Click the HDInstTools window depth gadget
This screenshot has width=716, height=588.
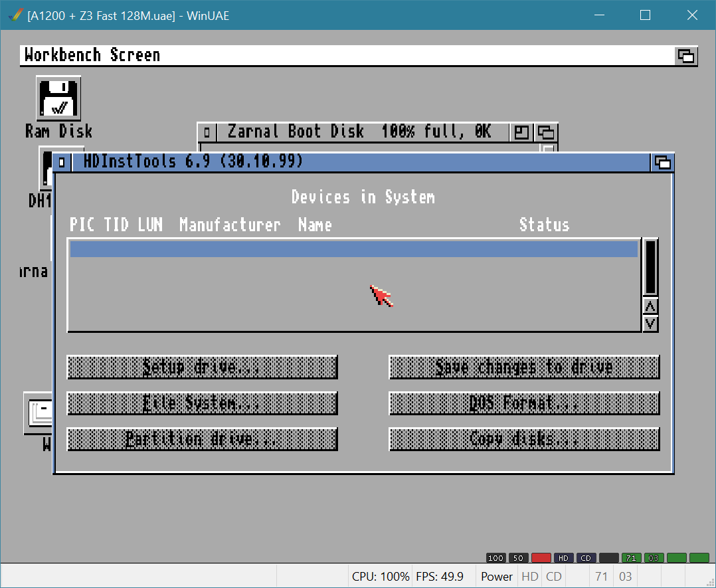tap(662, 163)
